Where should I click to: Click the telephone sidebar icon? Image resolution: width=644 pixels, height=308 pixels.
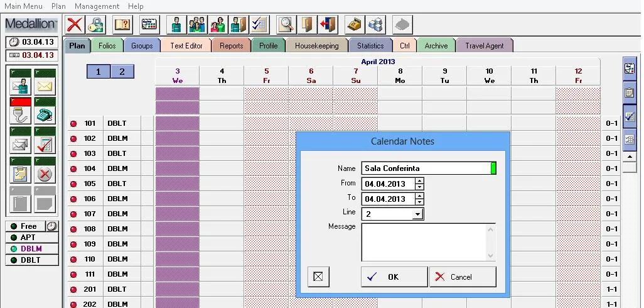pos(45,111)
